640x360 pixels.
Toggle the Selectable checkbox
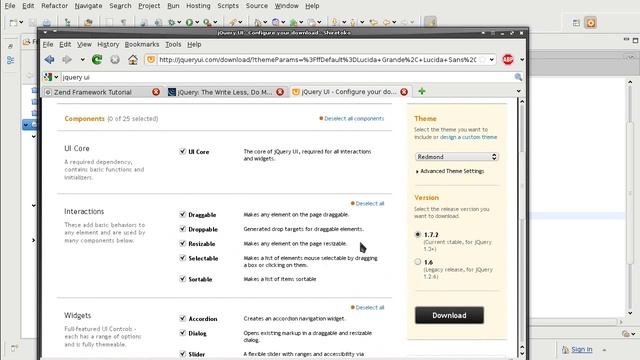click(182, 258)
